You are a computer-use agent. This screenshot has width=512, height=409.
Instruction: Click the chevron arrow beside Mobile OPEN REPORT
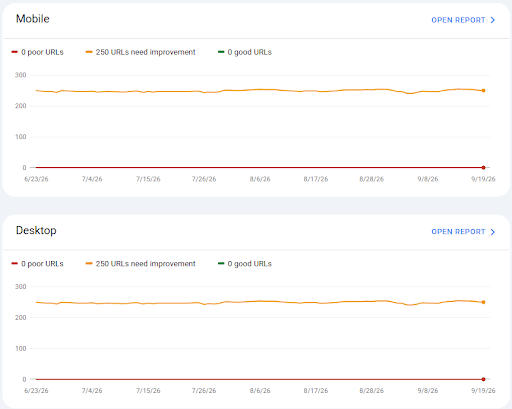click(x=493, y=20)
